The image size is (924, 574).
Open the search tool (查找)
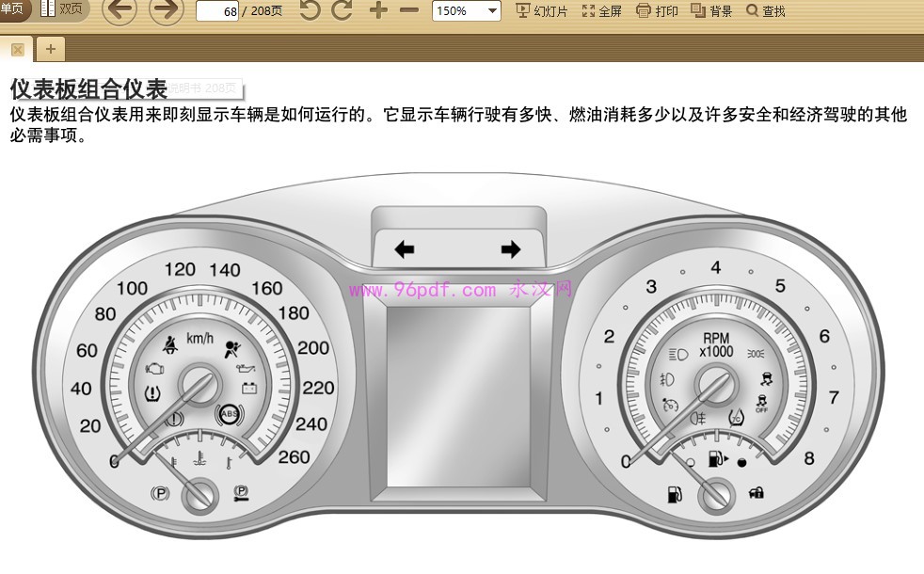[x=765, y=11]
